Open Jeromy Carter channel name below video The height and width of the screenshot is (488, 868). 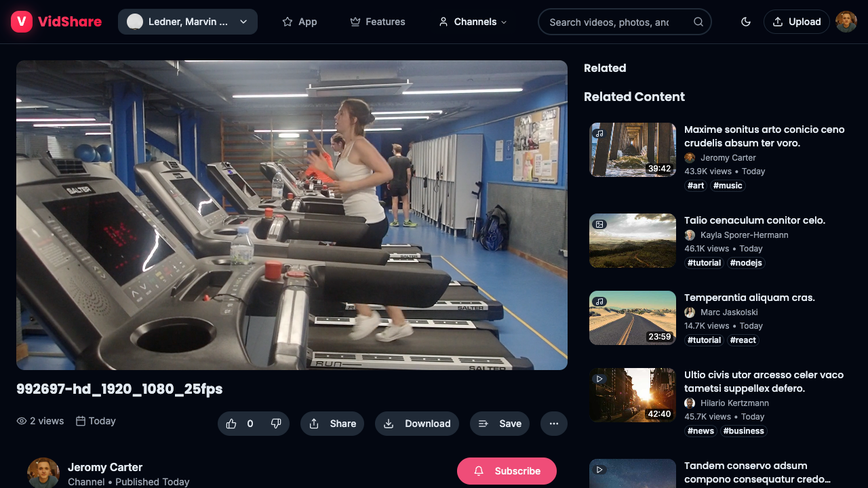click(105, 467)
